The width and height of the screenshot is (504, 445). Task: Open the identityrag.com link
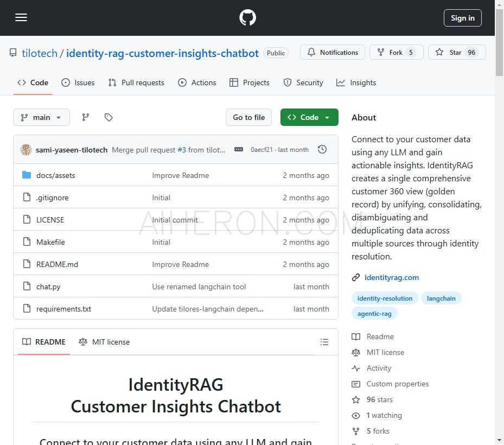coord(391,277)
